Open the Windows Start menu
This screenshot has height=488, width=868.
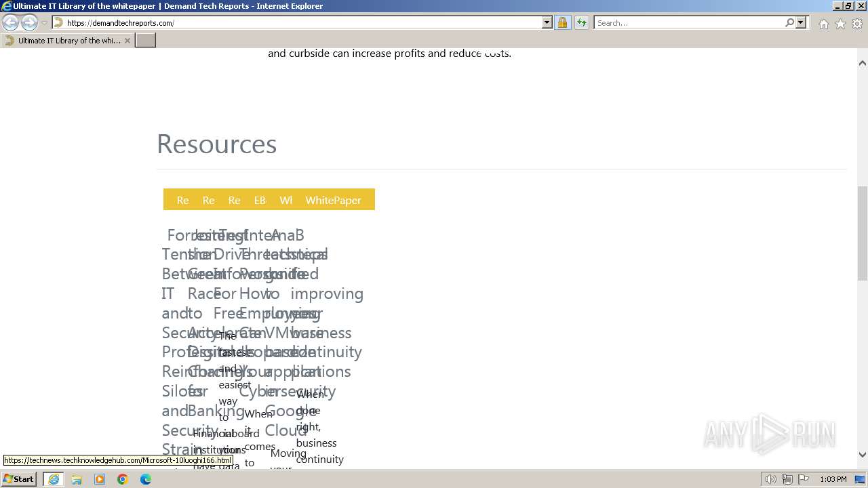tap(19, 479)
